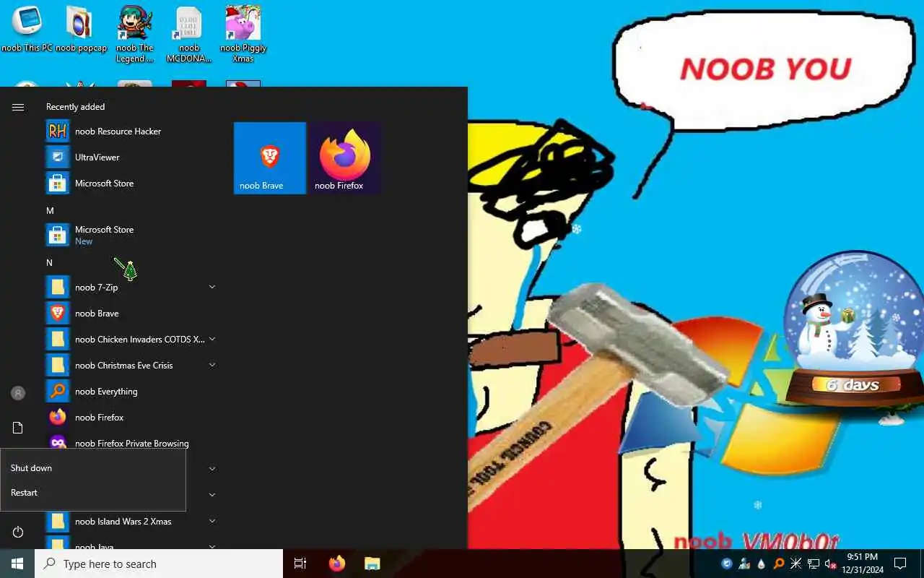Click the snow globe 6 days gadget
924x578 pixels.
[853, 337]
